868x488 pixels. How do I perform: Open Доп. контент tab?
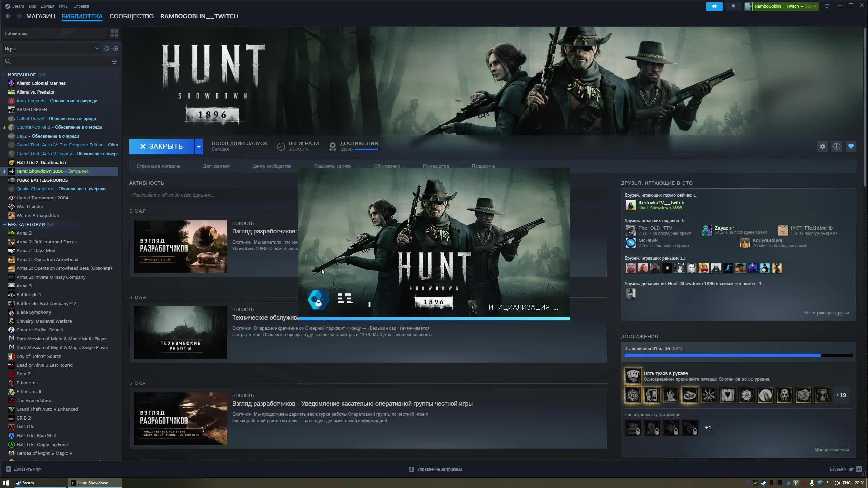[216, 166]
